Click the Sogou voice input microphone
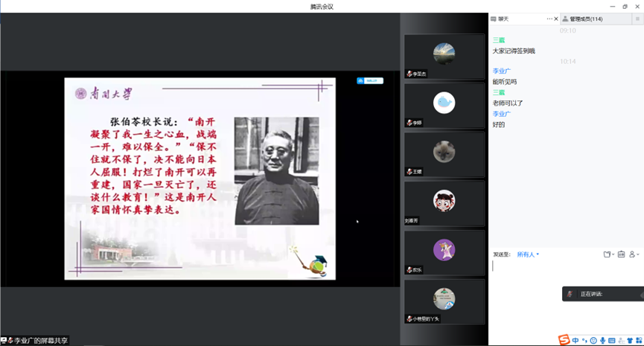Viewport: 644px width, 346px height. coord(602,340)
